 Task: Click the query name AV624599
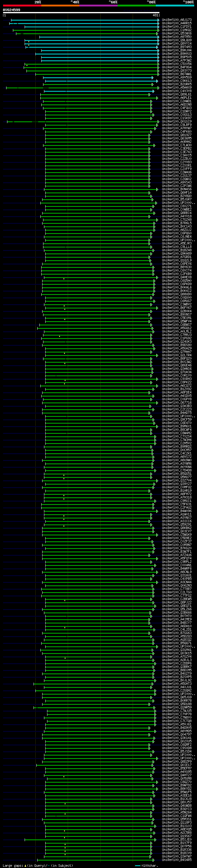[11, 10]
